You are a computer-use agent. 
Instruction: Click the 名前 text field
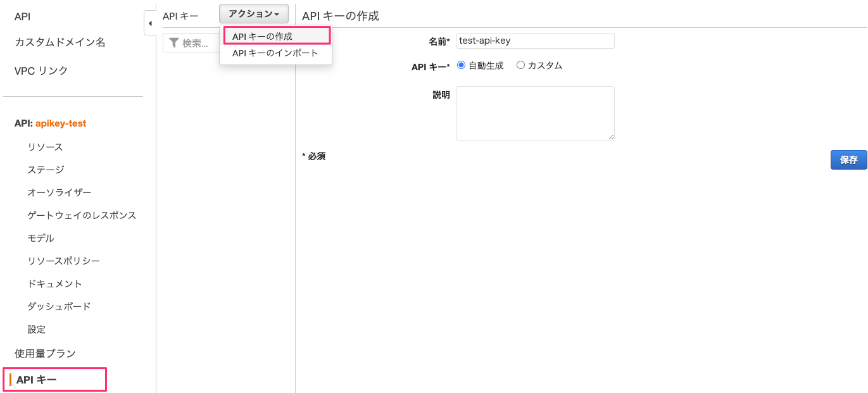pyautogui.click(x=535, y=41)
